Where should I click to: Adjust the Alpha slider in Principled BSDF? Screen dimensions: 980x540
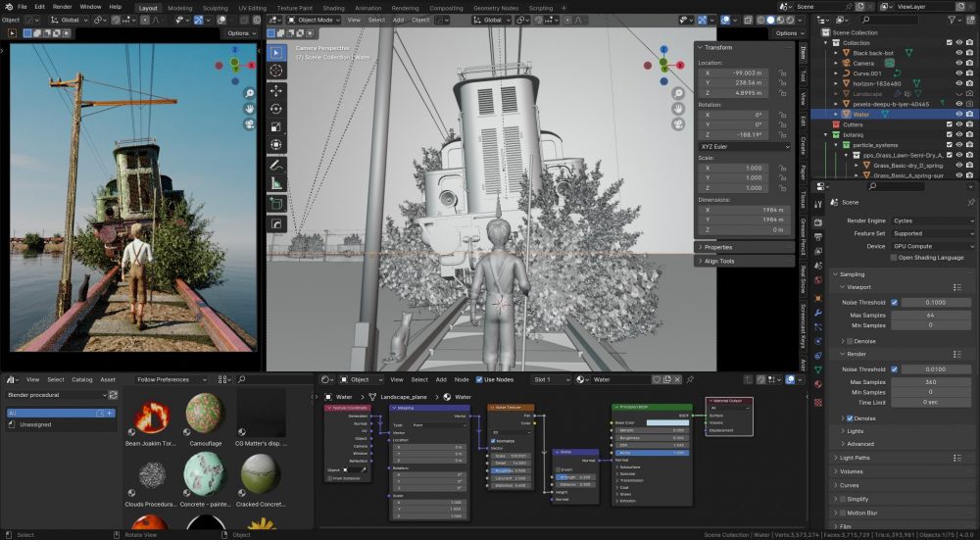pyautogui.click(x=653, y=453)
